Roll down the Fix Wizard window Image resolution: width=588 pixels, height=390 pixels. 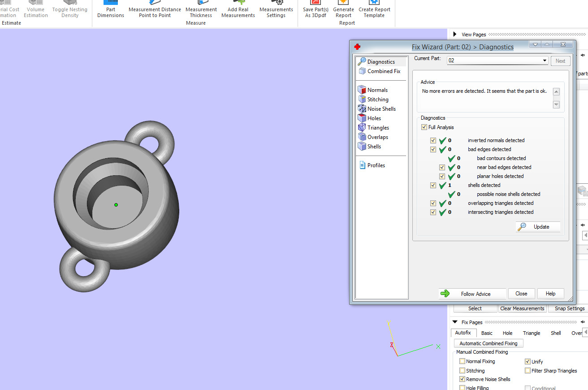pyautogui.click(x=535, y=44)
